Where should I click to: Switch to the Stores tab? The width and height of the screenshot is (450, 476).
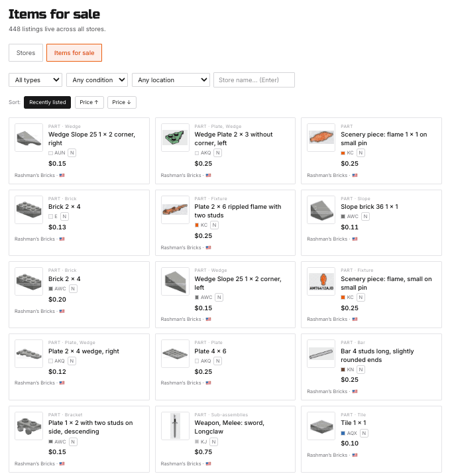pyautogui.click(x=26, y=53)
